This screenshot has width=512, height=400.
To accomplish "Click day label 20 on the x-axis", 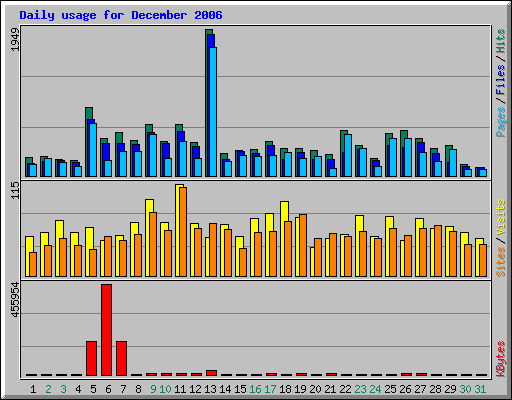I will click(x=315, y=389).
